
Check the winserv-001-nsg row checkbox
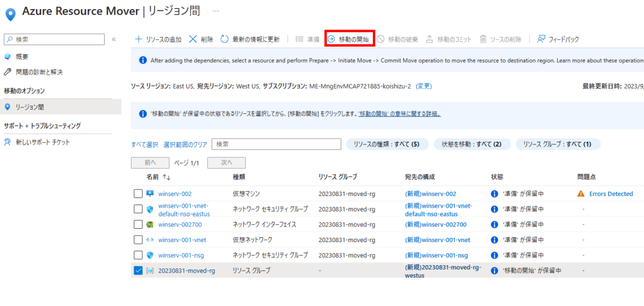[138, 255]
